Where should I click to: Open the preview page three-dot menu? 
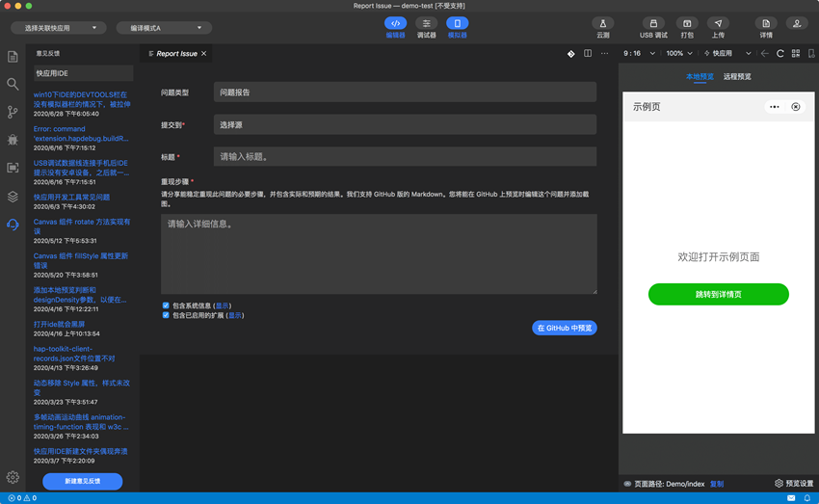[775, 107]
